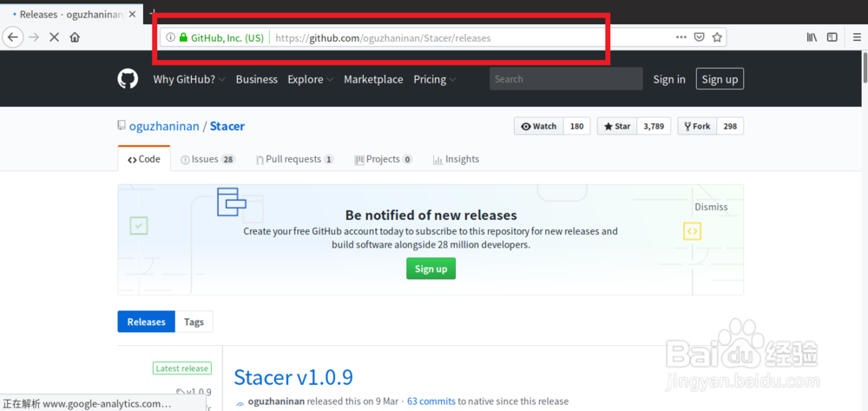Screen dimensions: 868x411
Task: Select the Releases tab button
Action: click(146, 322)
